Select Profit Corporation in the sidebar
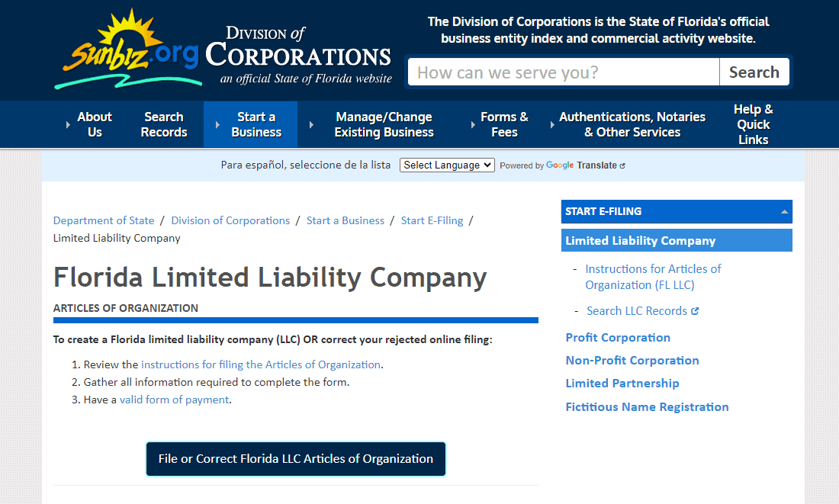This screenshot has height=504, width=839. click(618, 338)
